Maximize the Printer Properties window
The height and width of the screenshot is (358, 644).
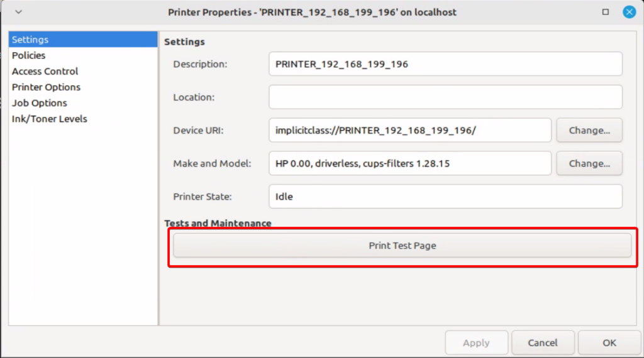[x=606, y=12]
